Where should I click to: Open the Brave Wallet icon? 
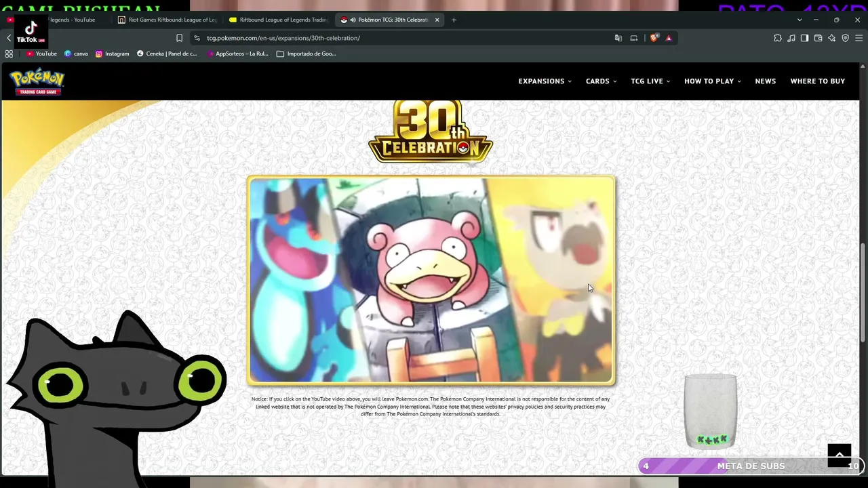[818, 38]
